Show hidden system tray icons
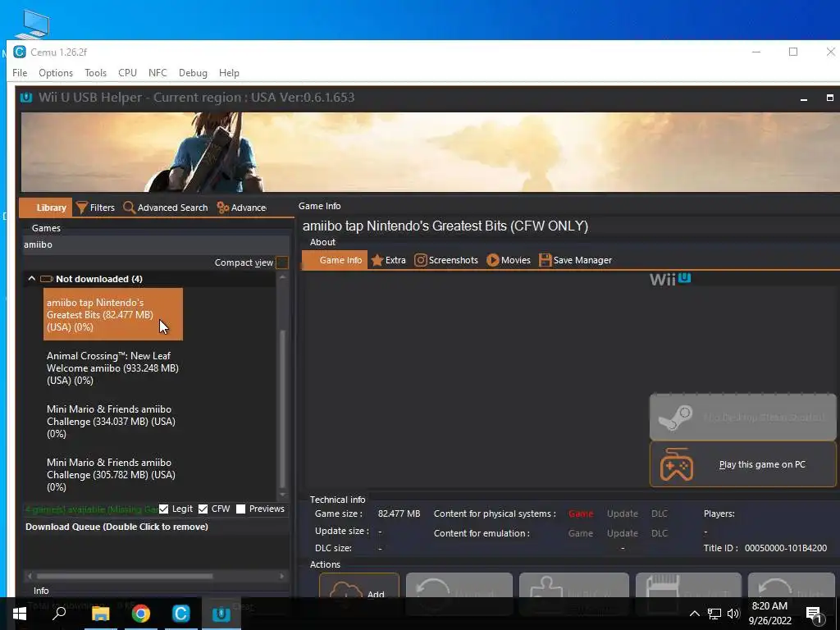840x630 pixels. point(694,614)
